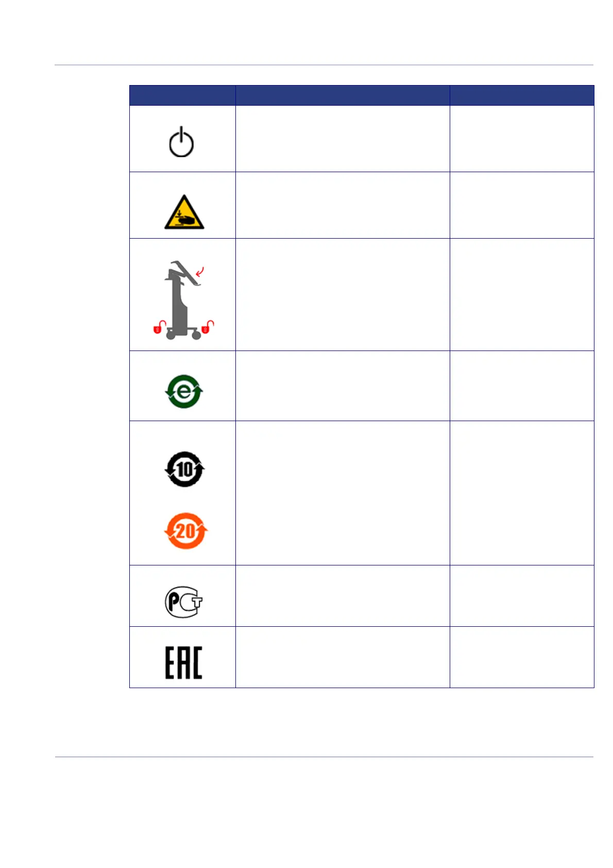Click the middle cell beside the green 'e' symbol
The width and height of the screenshot is (613, 868).
[343, 386]
